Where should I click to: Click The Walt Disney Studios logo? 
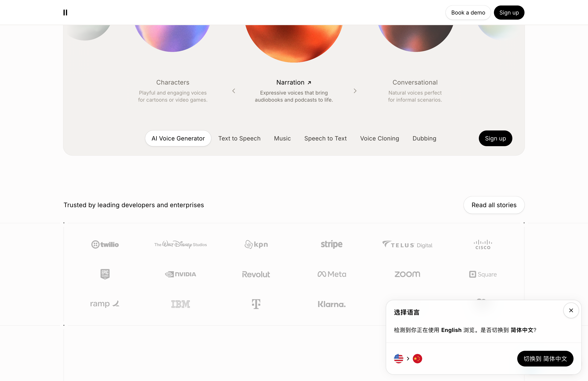181,244
